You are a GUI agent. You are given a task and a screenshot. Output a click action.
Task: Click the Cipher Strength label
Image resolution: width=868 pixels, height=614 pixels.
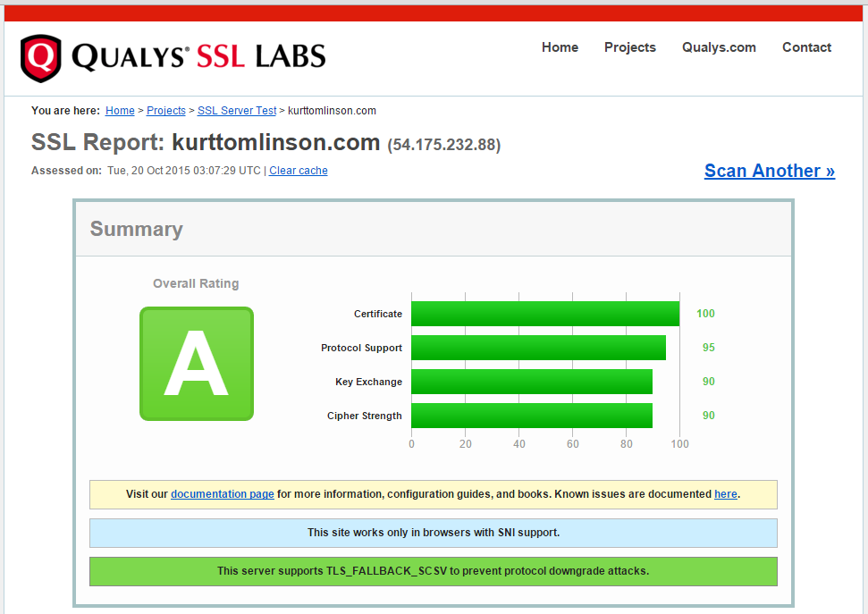[364, 416]
